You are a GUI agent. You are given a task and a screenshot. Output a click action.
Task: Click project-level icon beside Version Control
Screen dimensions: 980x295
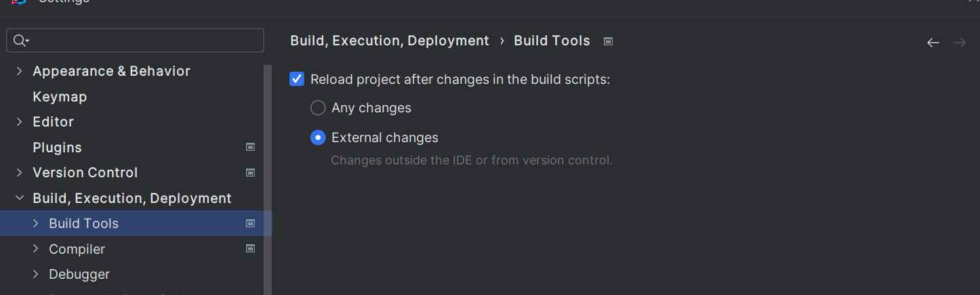pos(250,173)
